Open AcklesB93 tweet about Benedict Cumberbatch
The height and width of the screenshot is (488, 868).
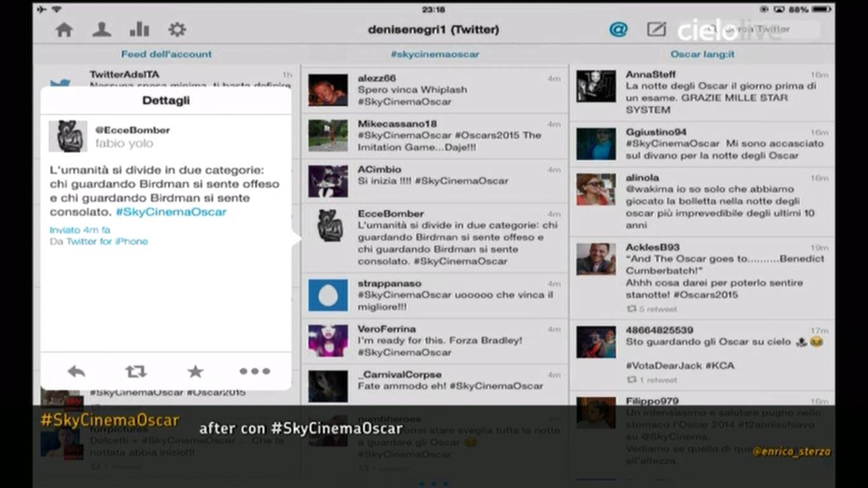tap(702, 278)
